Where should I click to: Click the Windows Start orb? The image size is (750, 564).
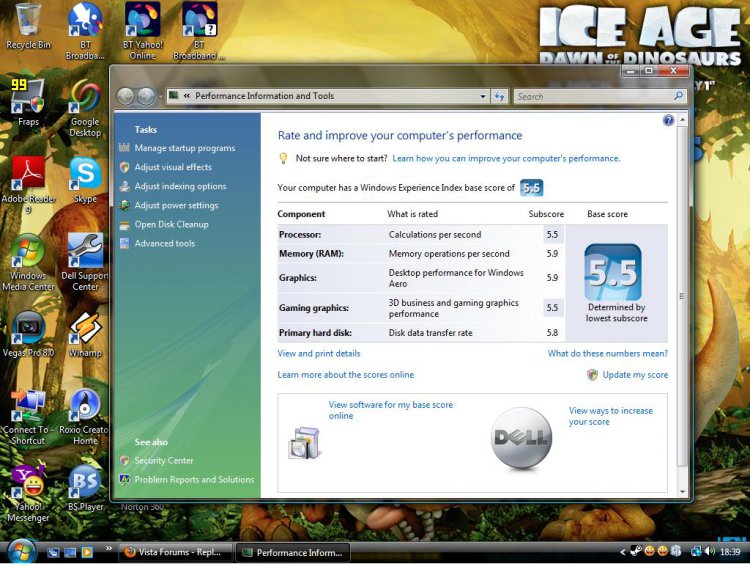coord(21,552)
